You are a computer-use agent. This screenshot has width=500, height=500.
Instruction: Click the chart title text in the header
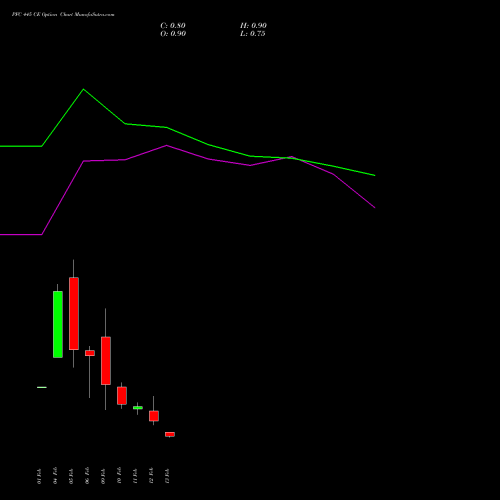tap(63, 15)
